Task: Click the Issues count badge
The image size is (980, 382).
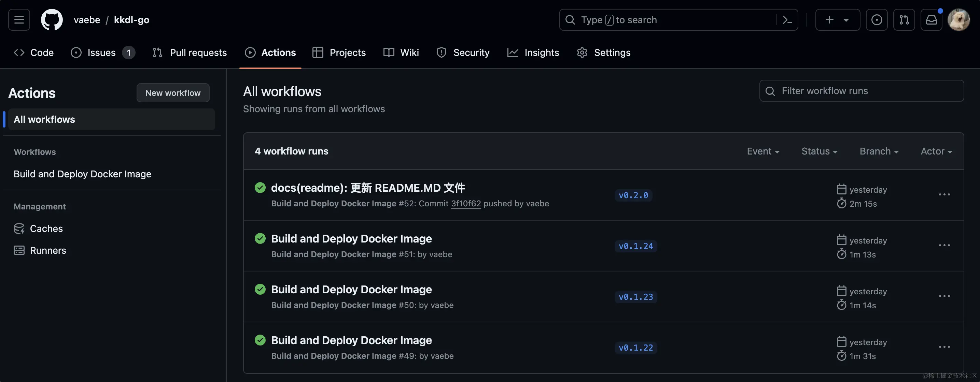Action: [x=129, y=53]
